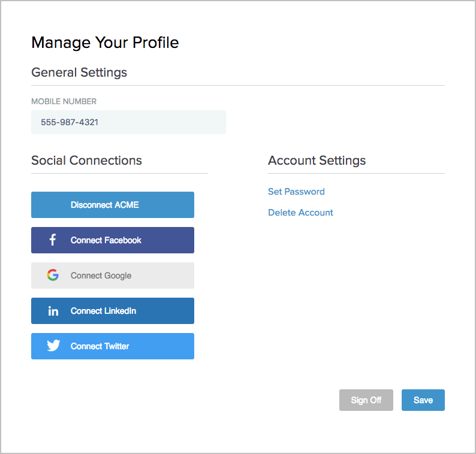The image size is (476, 454).
Task: Click the Account Settings heading
Action: tap(317, 161)
